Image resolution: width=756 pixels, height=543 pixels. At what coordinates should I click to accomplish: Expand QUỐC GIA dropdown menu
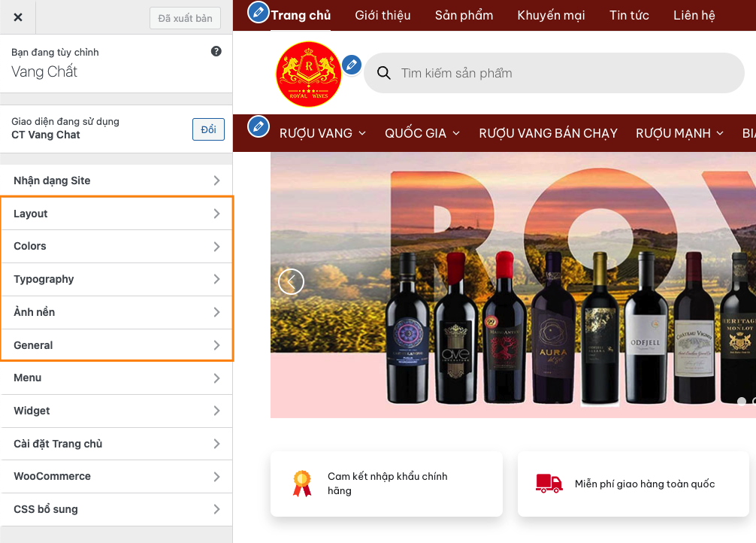[422, 133]
